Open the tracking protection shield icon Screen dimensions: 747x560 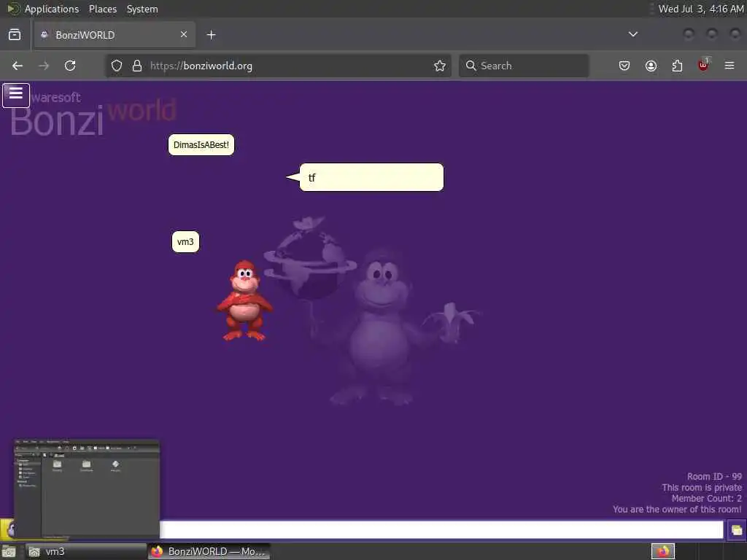click(x=117, y=66)
